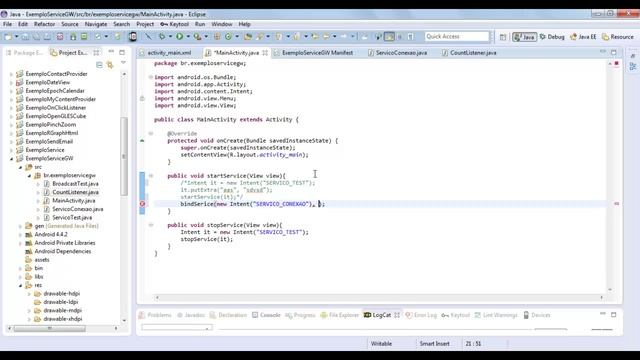Click the error marker beside bindSerice line
The width and height of the screenshot is (640, 360).
142,204
